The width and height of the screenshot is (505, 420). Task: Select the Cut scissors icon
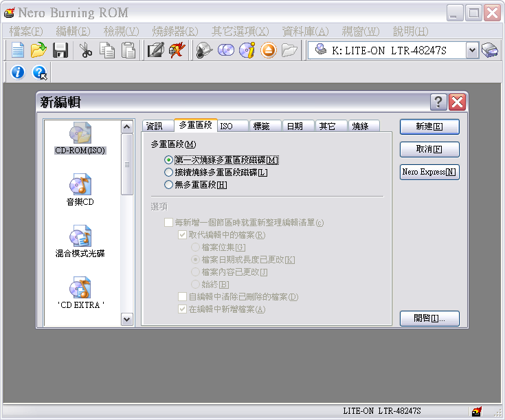[86, 50]
